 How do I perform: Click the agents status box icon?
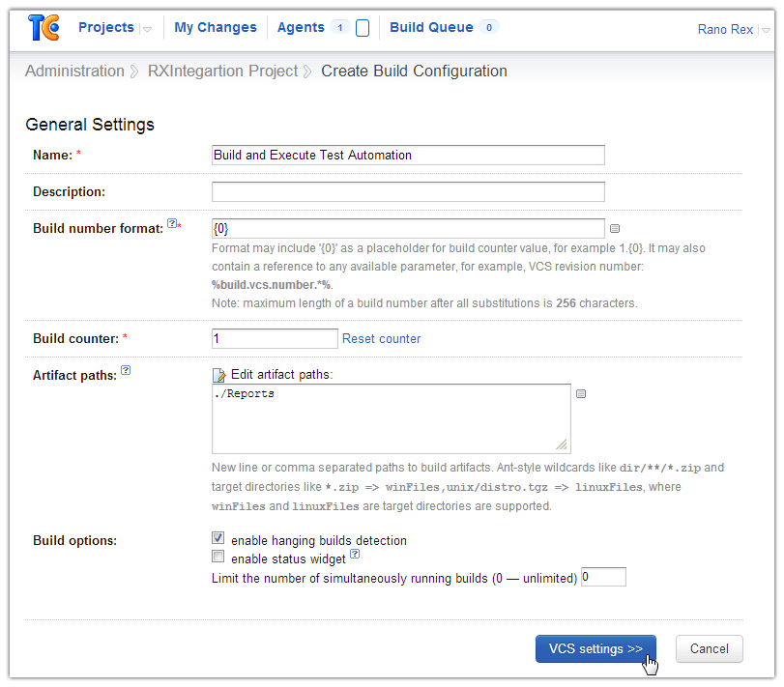click(363, 28)
